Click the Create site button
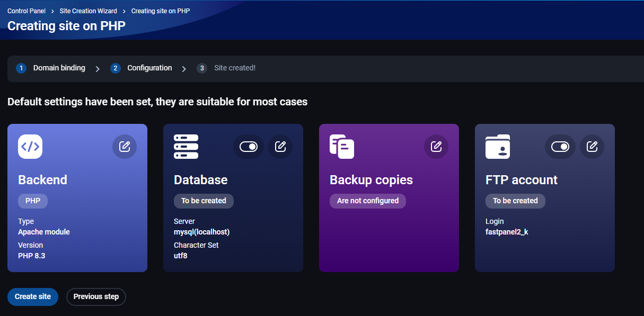Image resolution: width=644 pixels, height=316 pixels. pos(33,296)
